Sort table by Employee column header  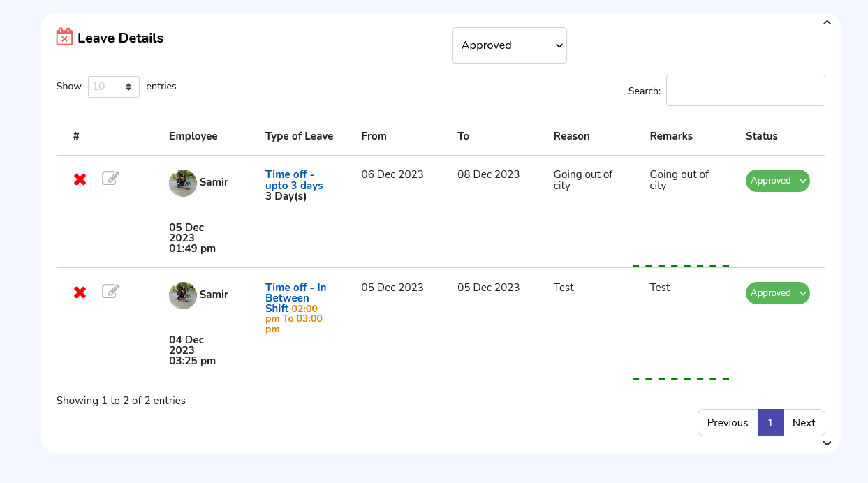193,136
